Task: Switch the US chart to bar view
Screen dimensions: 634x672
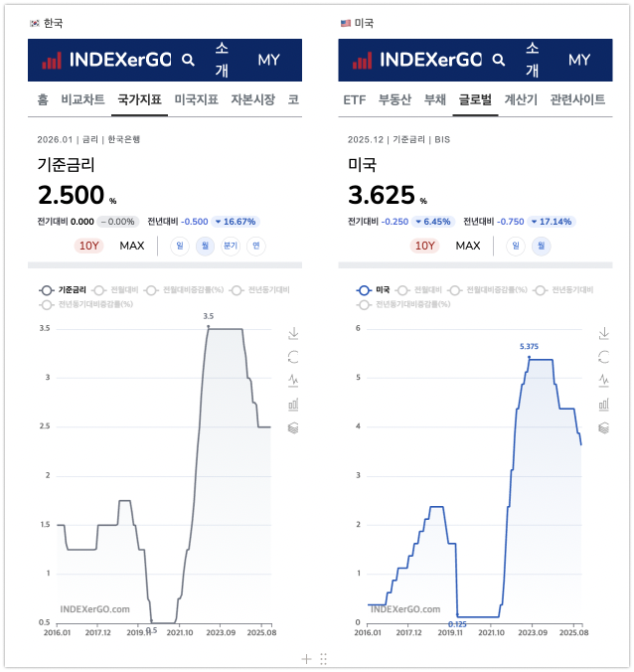Action: point(603,405)
